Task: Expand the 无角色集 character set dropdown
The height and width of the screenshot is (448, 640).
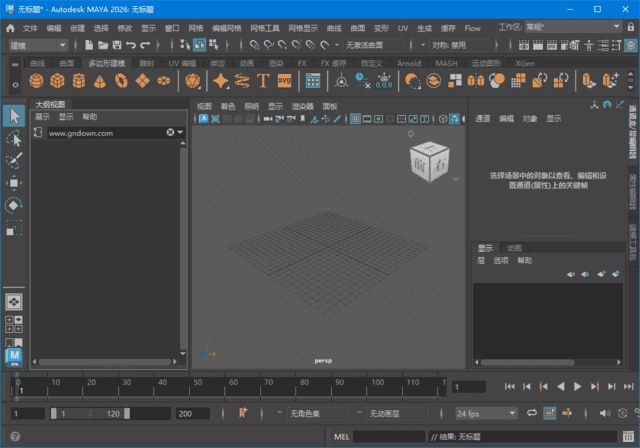Action: (x=320, y=413)
